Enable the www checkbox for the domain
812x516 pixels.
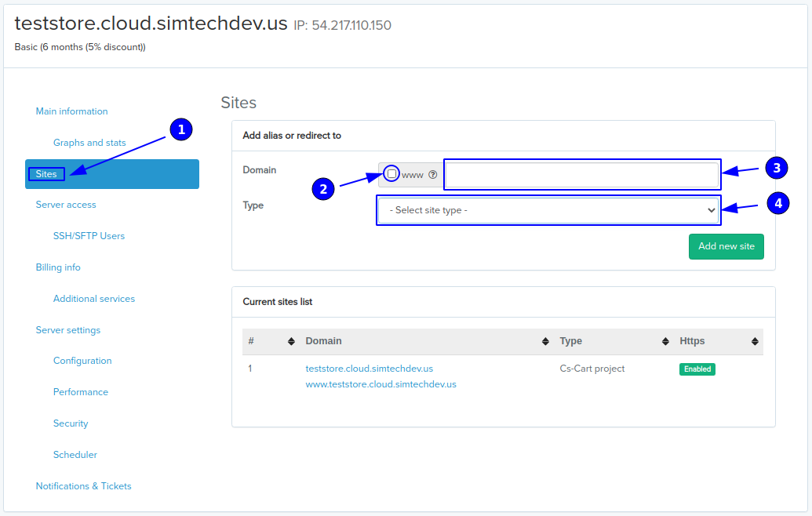click(392, 174)
